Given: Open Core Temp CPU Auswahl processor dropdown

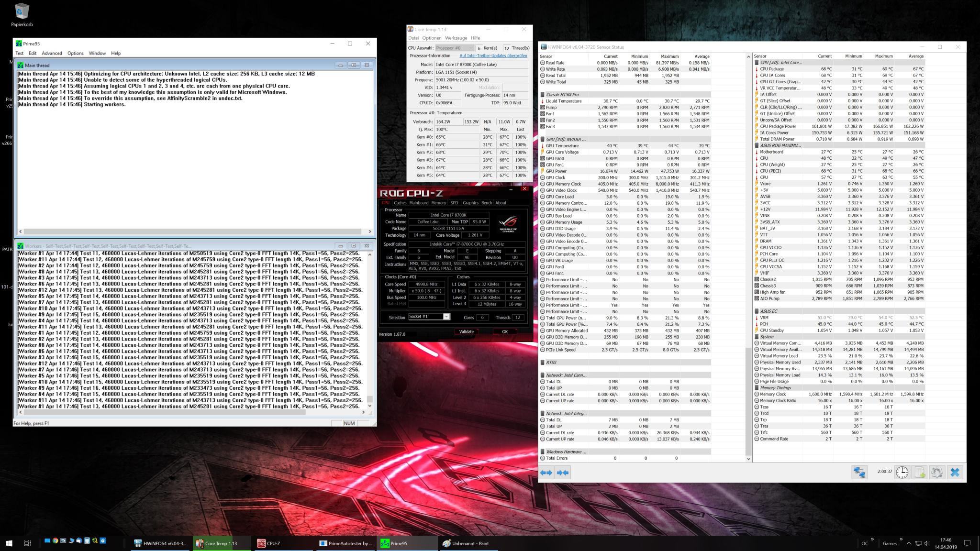Looking at the screenshot, I should coord(455,48).
